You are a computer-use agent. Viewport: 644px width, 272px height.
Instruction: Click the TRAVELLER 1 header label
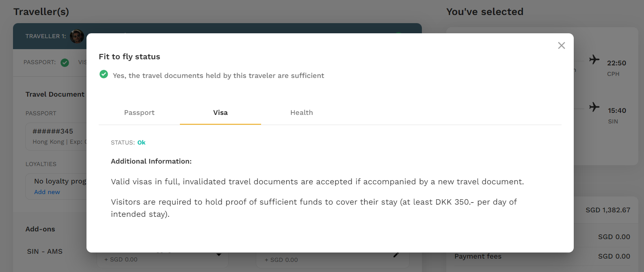(46, 36)
